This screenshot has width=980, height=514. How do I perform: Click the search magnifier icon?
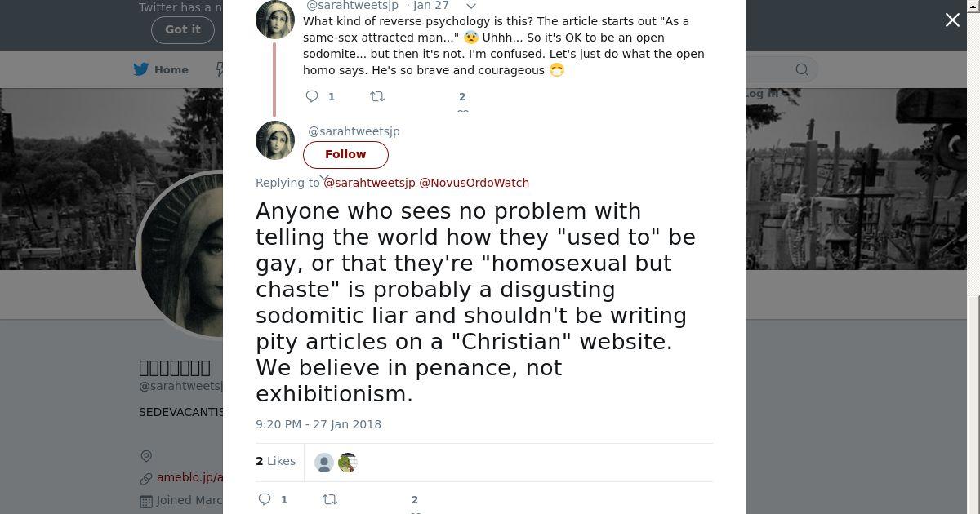pyautogui.click(x=802, y=69)
